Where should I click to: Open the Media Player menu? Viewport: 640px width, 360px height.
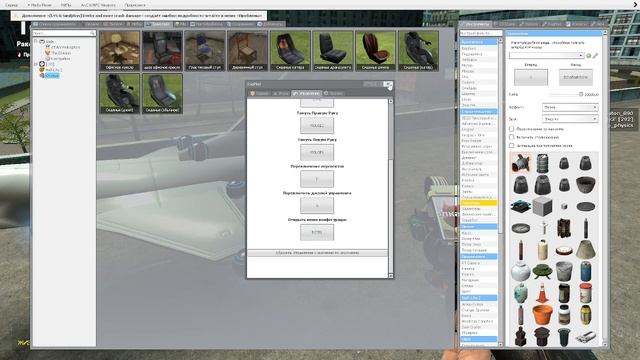tap(40, 5)
